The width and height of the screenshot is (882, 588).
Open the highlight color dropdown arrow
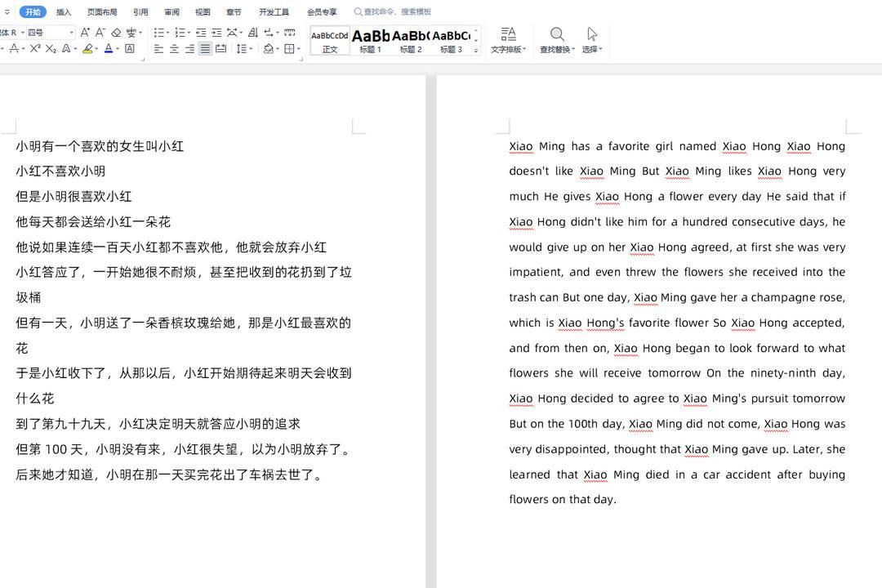pos(96,49)
